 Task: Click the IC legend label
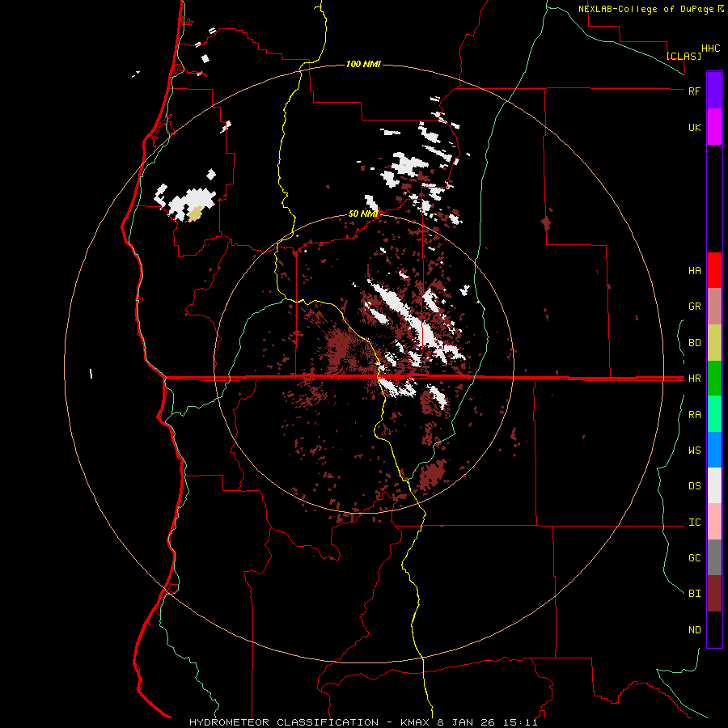pos(694,523)
